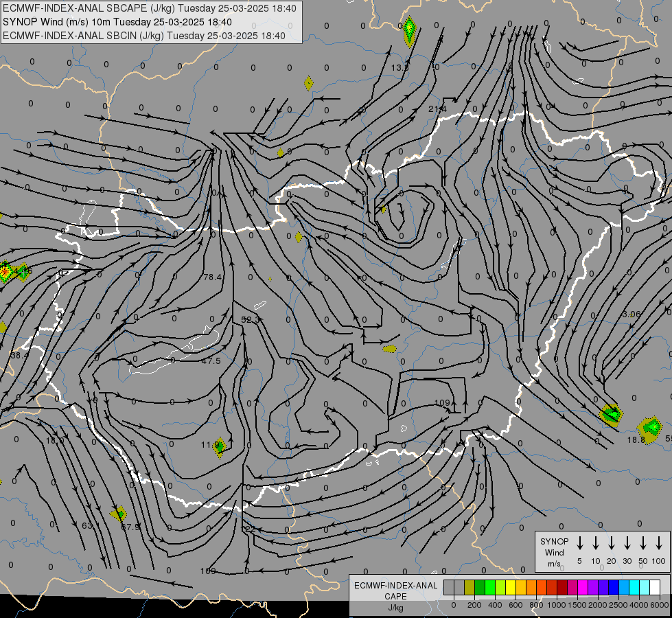Click the map value 67.9

(130, 527)
